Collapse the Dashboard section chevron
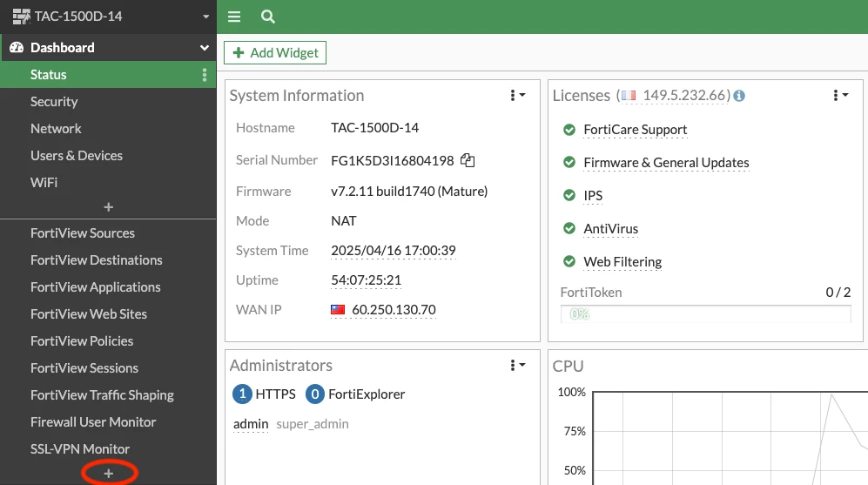 (x=205, y=48)
